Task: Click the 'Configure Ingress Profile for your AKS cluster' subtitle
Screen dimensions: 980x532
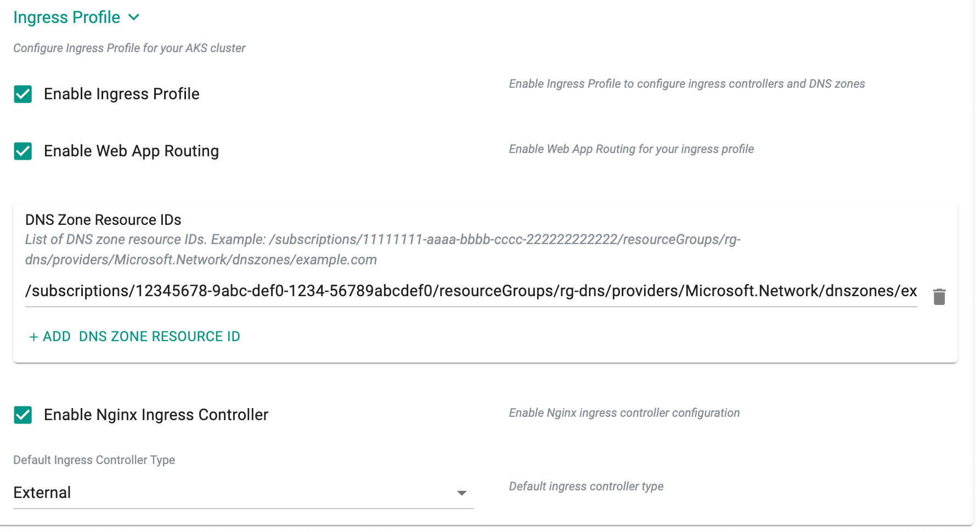Action: (x=129, y=48)
